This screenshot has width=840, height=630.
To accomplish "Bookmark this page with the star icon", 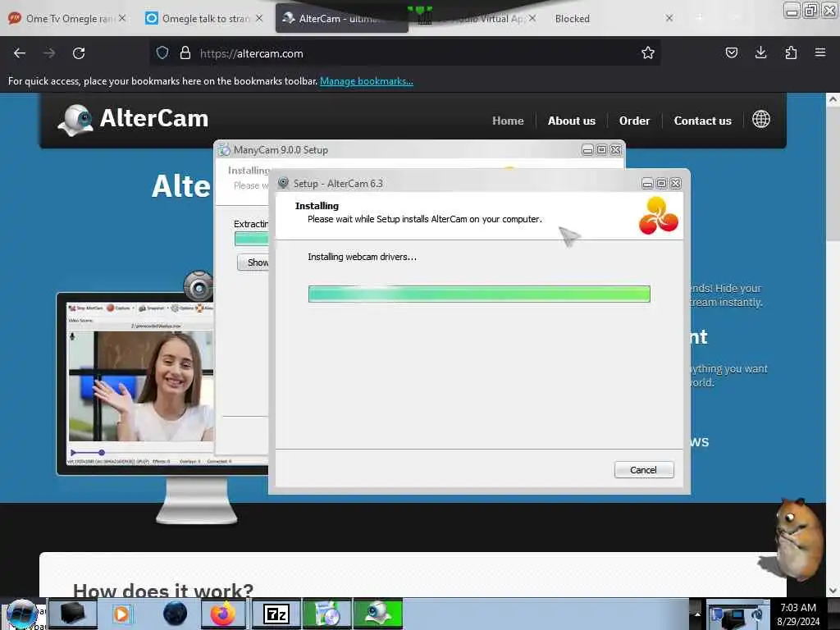I will pos(648,52).
